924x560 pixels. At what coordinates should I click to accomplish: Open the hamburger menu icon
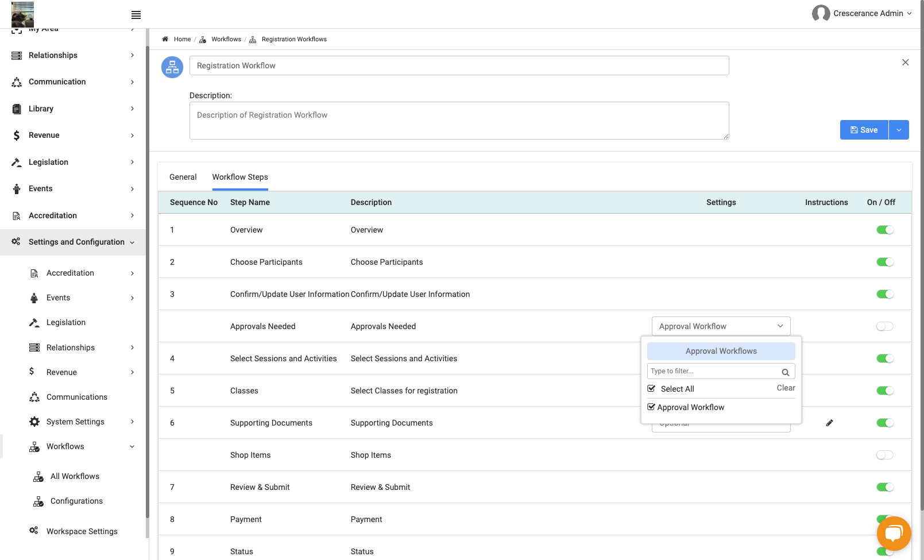pos(136,15)
